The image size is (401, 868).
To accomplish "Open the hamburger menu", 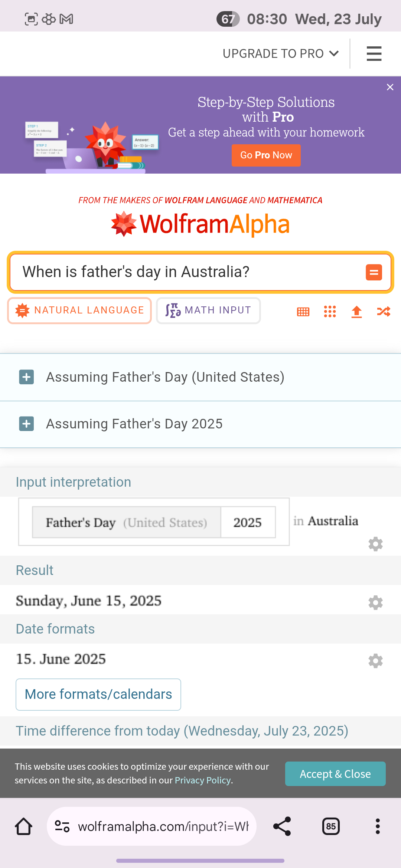I will point(374,54).
